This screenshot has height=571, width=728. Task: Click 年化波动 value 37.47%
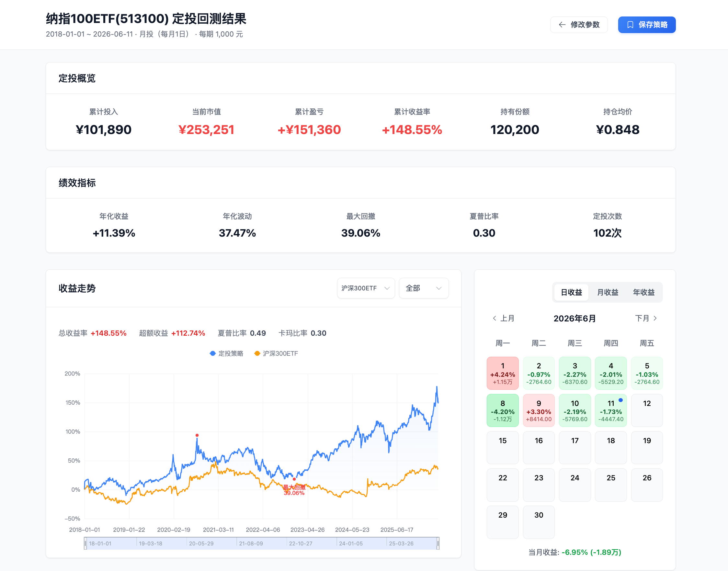pos(237,233)
